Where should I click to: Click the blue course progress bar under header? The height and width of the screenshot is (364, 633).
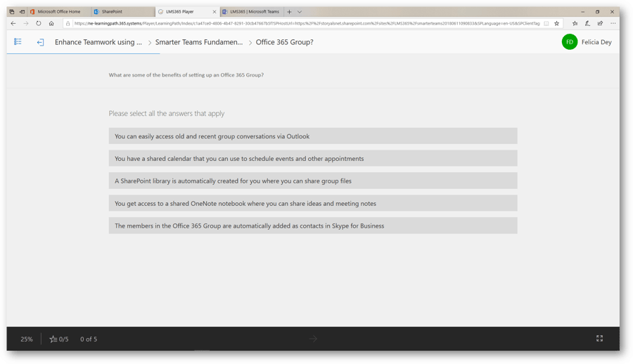point(83,53)
